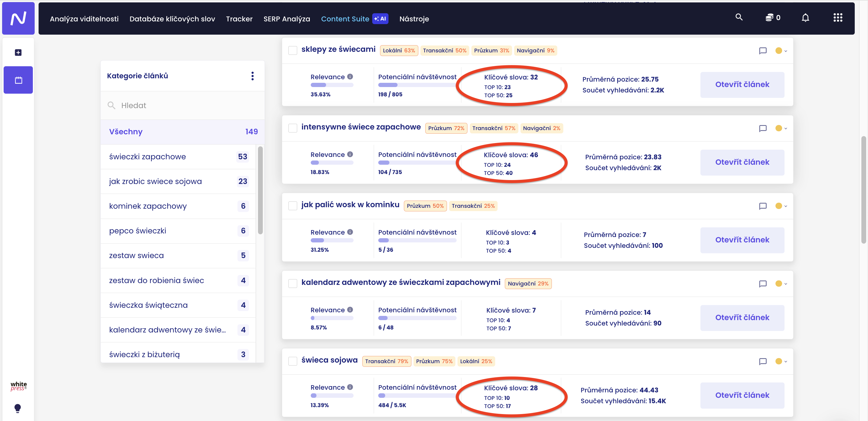
Task: Click Relevance info icon for świeca sojowa
Action: 350,387
